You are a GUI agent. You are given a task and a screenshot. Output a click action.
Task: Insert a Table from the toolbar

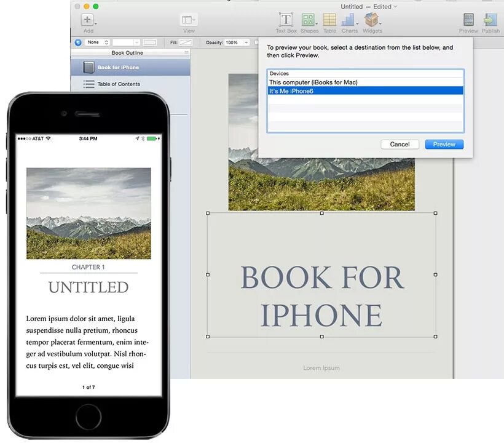click(x=329, y=20)
